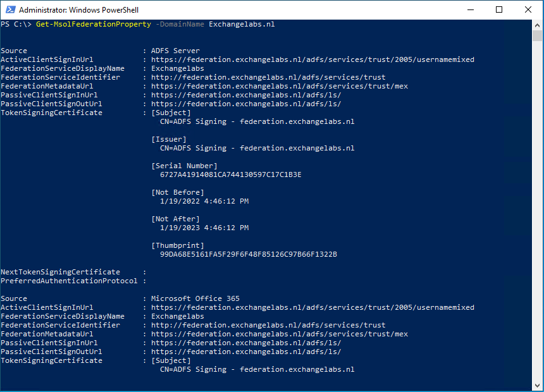Click the Get-MsolFederationProperty command text
544x392 pixels.
[x=94, y=24]
